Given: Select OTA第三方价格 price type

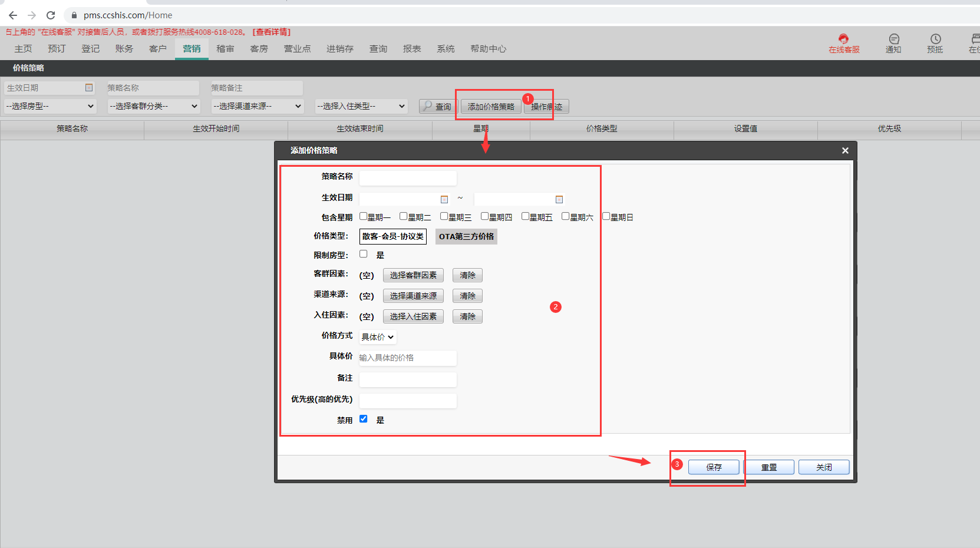Looking at the screenshot, I should pyautogui.click(x=466, y=236).
